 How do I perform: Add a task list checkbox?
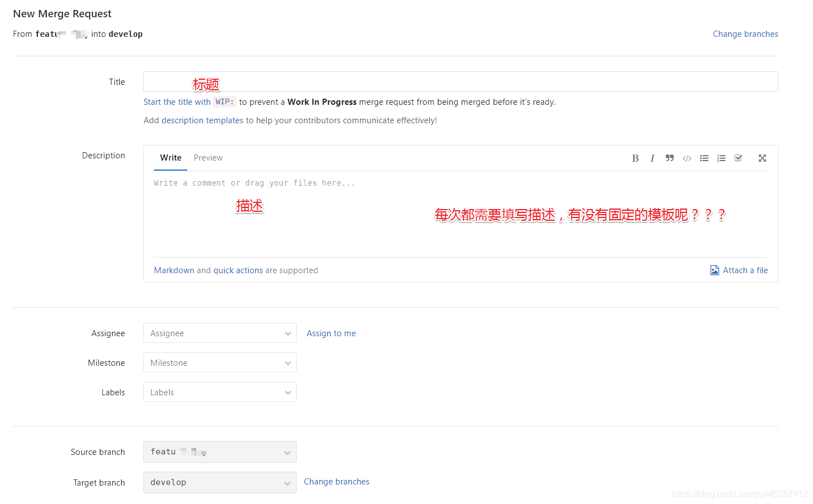point(738,158)
